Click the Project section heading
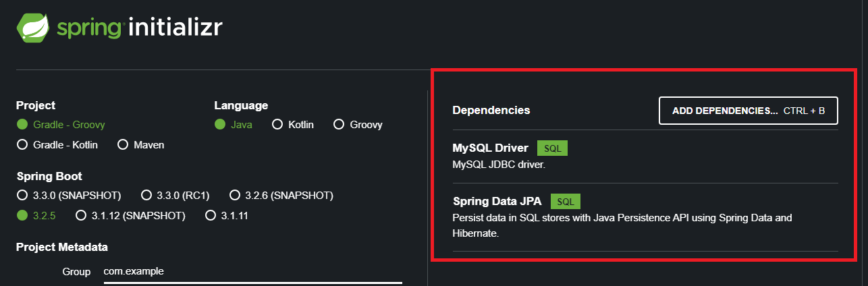Image resolution: width=868 pixels, height=286 pixels. (36, 105)
